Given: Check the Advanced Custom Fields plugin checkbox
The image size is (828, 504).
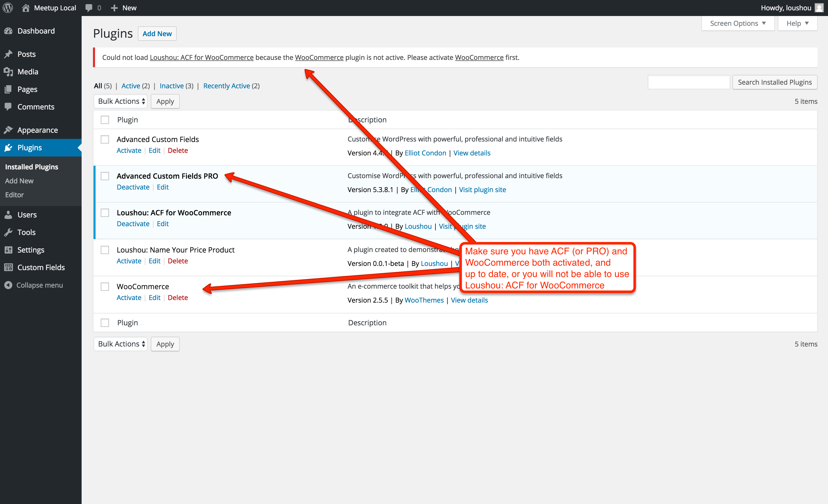Looking at the screenshot, I should tap(105, 139).
